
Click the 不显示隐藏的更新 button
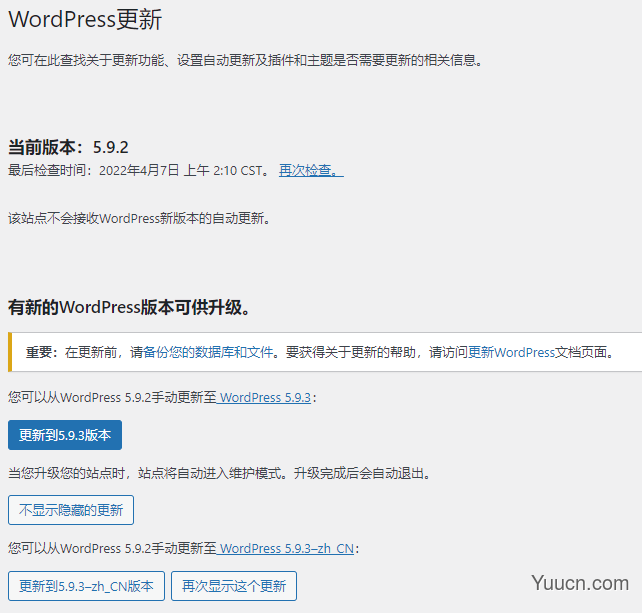[71, 510]
